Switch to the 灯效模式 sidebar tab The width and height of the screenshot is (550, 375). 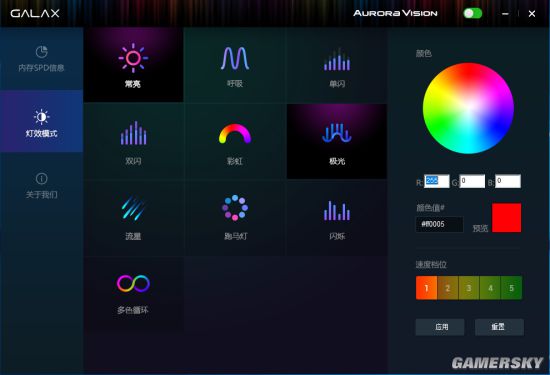(x=41, y=121)
